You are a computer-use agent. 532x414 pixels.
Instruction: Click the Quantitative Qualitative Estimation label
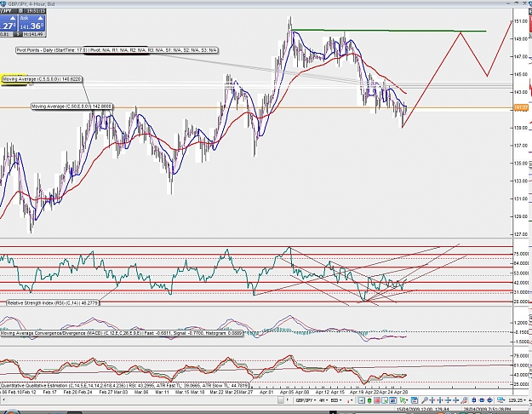(x=125, y=386)
